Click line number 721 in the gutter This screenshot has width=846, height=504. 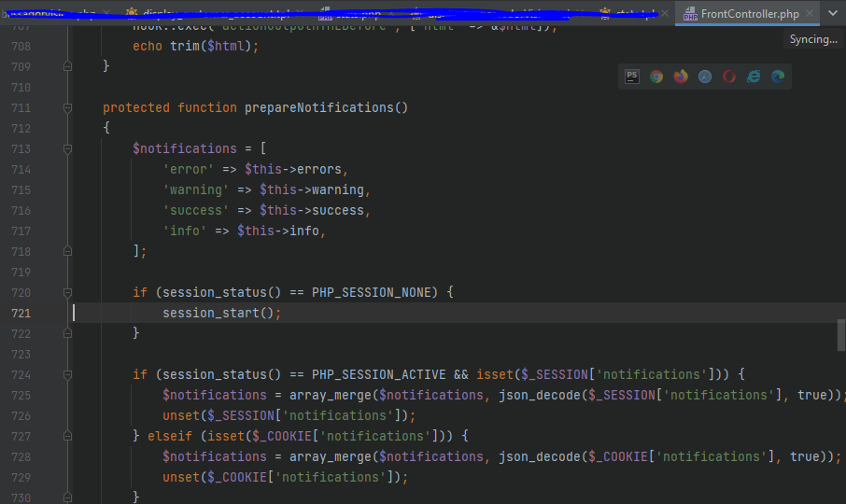tap(21, 314)
